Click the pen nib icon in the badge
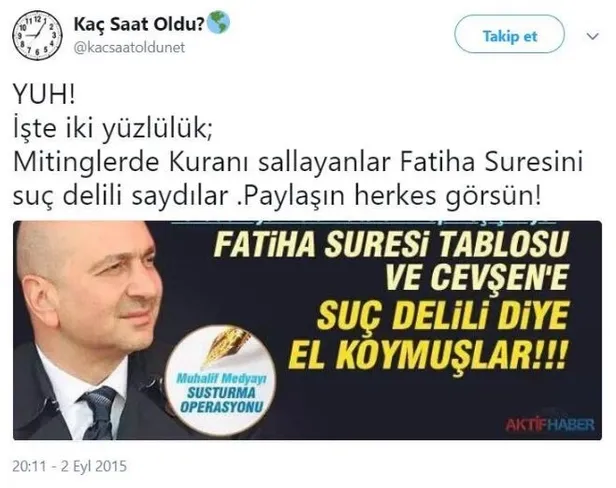Image resolution: width=616 pixels, height=488 pixels. click(x=226, y=347)
